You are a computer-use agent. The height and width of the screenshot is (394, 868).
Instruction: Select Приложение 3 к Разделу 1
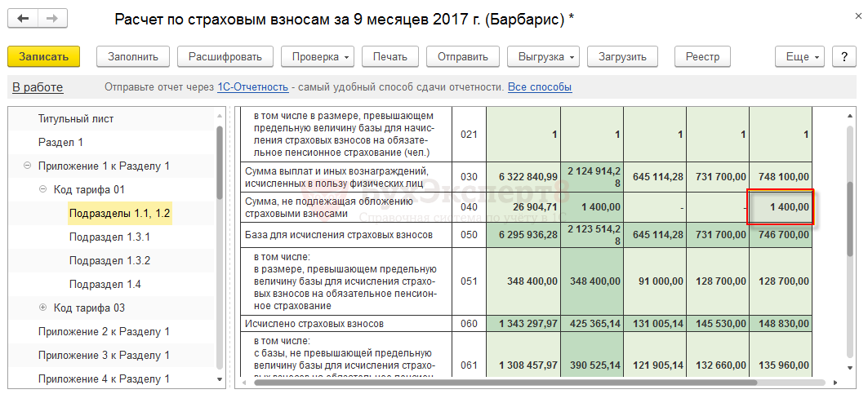[x=104, y=356]
